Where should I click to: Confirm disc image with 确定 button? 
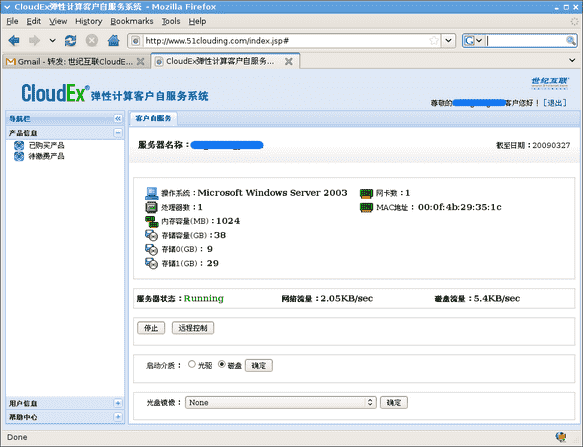tap(394, 402)
